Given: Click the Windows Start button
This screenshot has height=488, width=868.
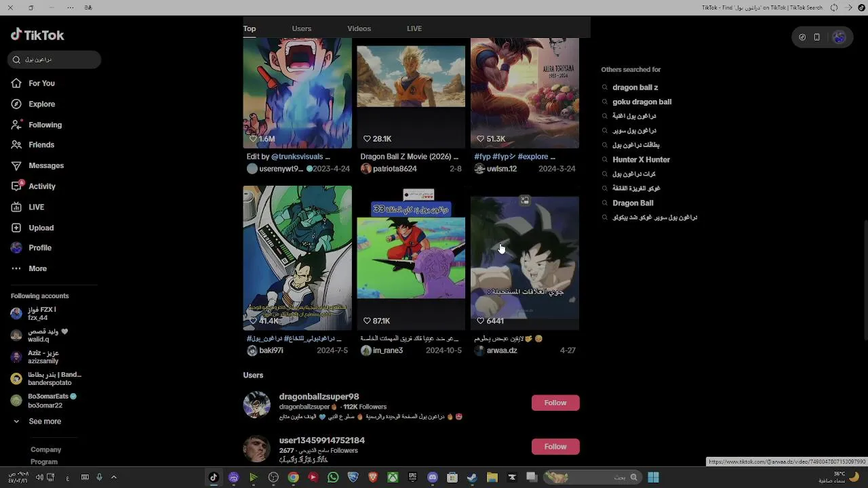Looking at the screenshot, I should click(x=653, y=477).
